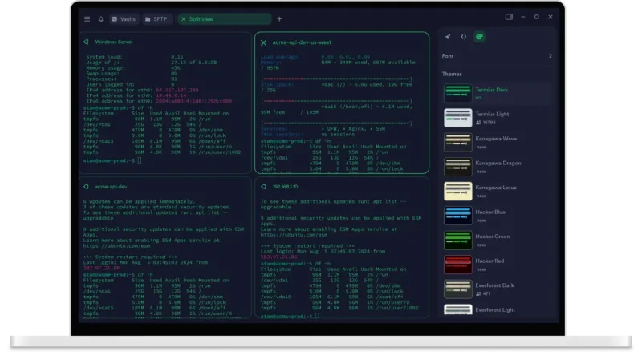Image resolution: width=642 pixels, height=364 pixels.
Task: Click the prompt cursor in Windows Server pane
Action: pyautogui.click(x=140, y=160)
